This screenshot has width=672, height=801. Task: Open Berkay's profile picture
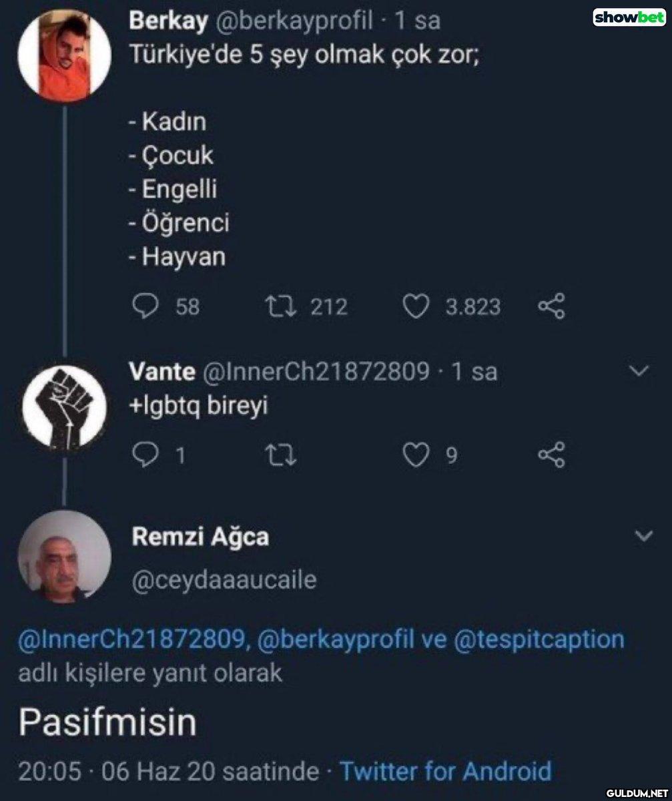coord(63,55)
